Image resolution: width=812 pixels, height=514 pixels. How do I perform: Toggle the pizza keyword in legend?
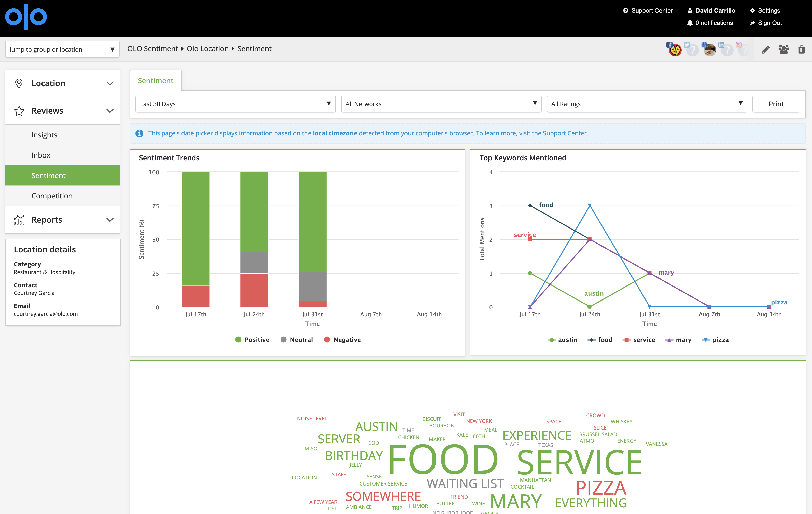(x=715, y=340)
